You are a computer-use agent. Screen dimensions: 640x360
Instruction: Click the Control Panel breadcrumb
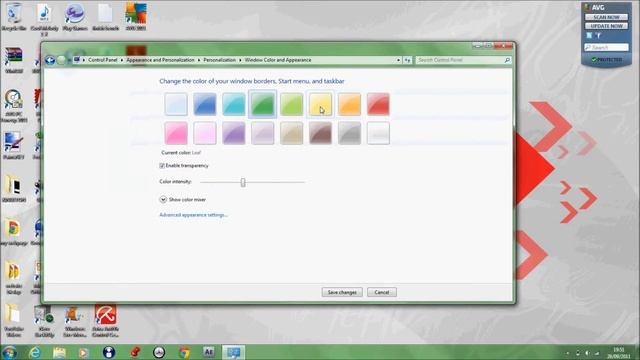102,60
